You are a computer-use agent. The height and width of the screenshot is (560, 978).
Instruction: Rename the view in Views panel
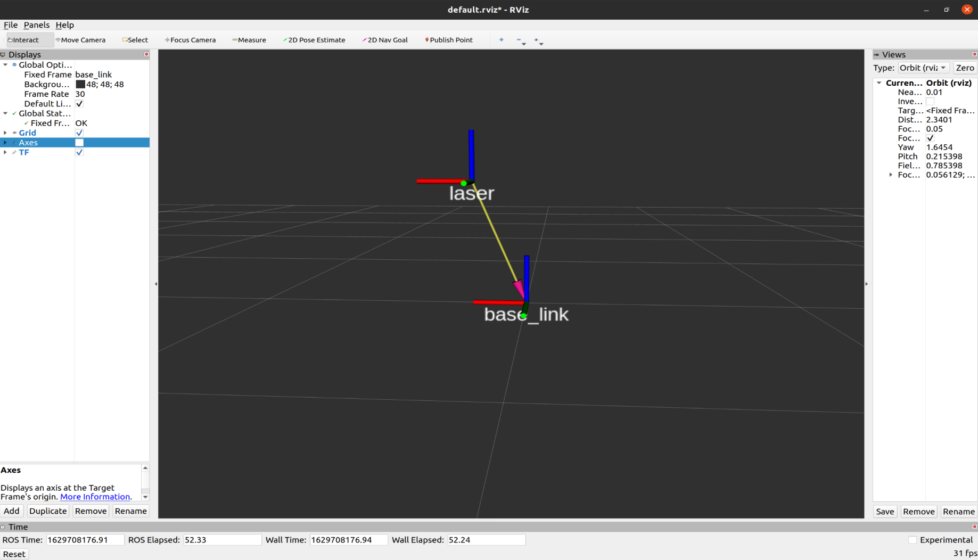pos(958,512)
